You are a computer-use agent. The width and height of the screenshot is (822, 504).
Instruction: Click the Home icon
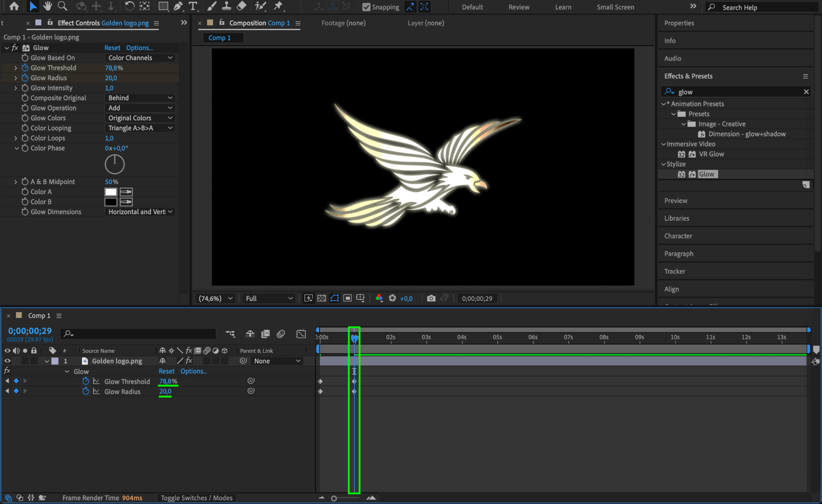pos(14,6)
